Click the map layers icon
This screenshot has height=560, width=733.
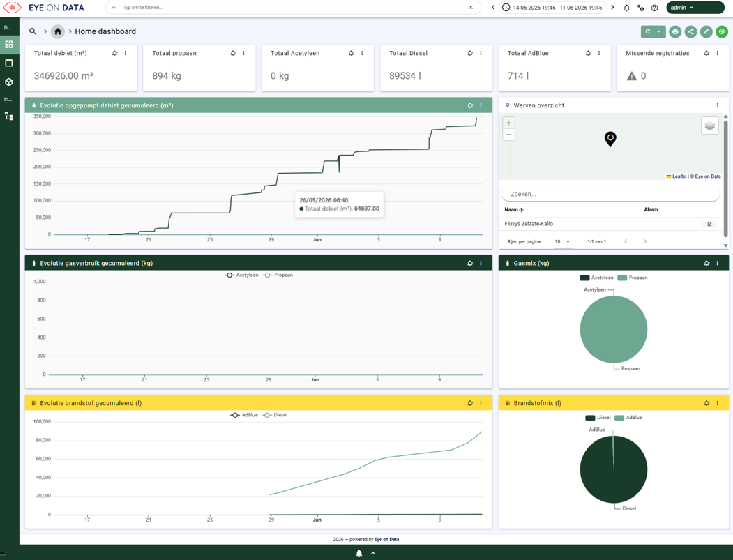(709, 126)
